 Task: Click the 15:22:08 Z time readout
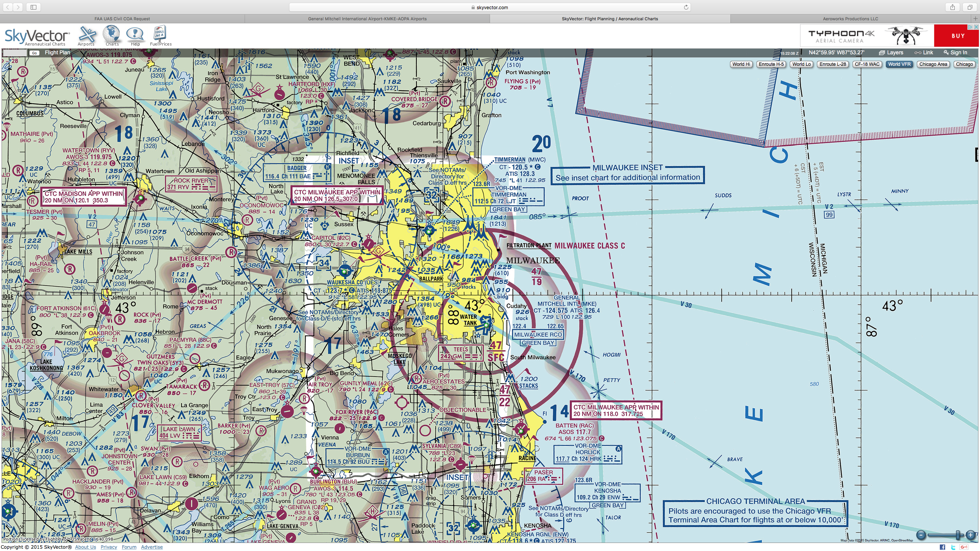pos(790,53)
